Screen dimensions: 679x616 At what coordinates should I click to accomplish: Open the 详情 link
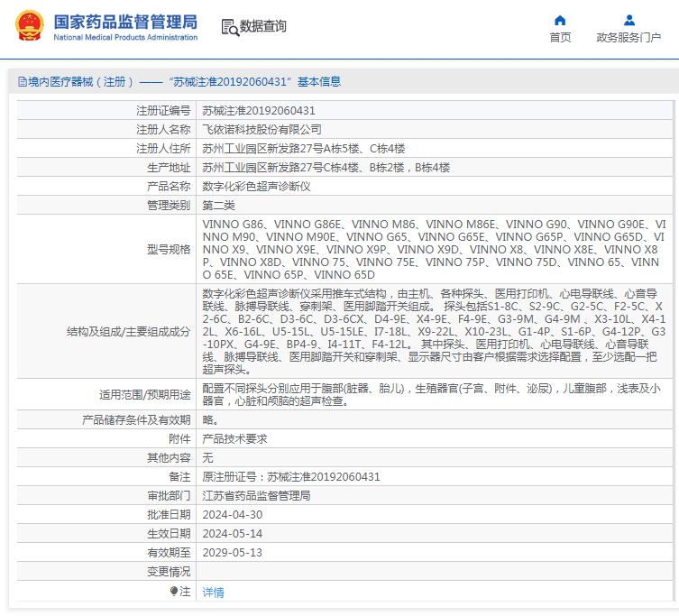pos(213,593)
